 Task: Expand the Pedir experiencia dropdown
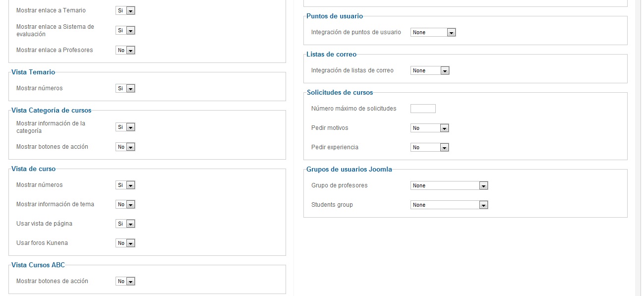coord(429,147)
